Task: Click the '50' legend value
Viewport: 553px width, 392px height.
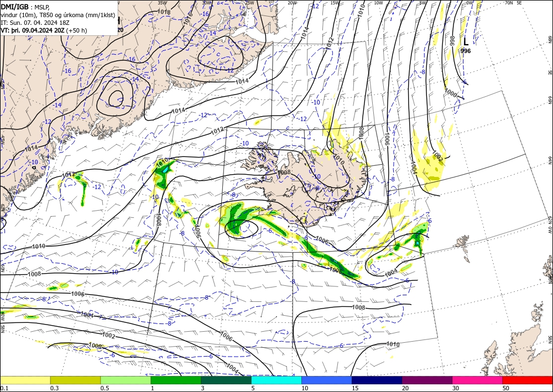Action: tap(506, 388)
